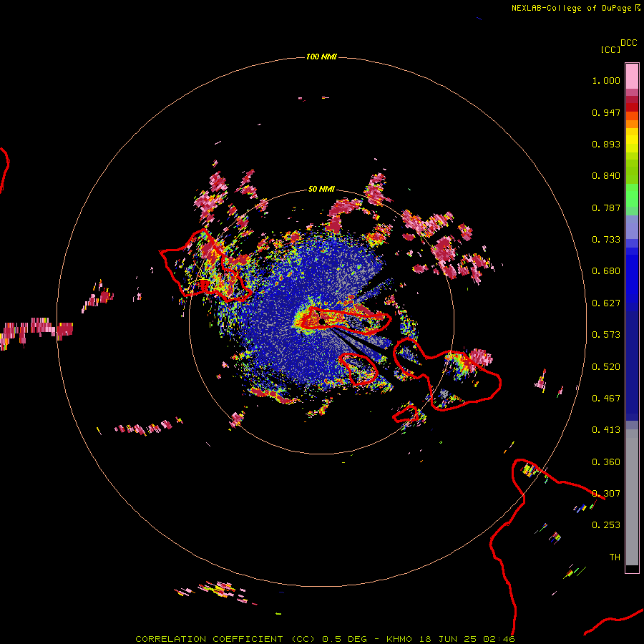The width and height of the screenshot is (644, 644).
Task: Click the 0.947 scale value
Action: 606,112
